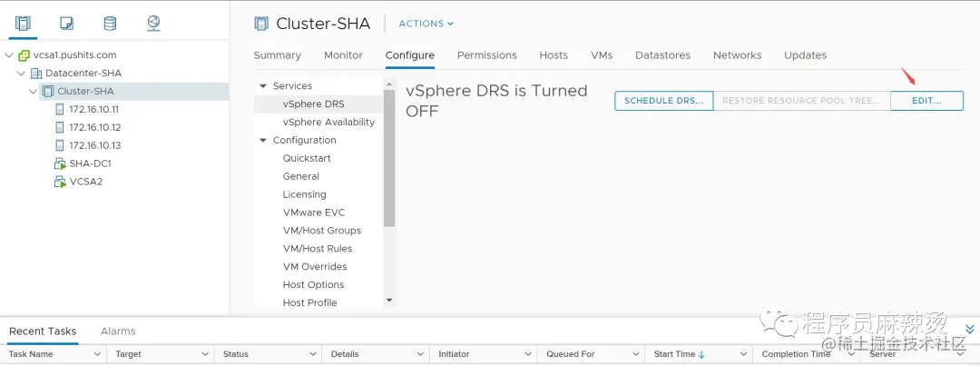This screenshot has height=366, width=980.
Task: Select host 172.16.10.12 in tree
Action: coord(95,128)
